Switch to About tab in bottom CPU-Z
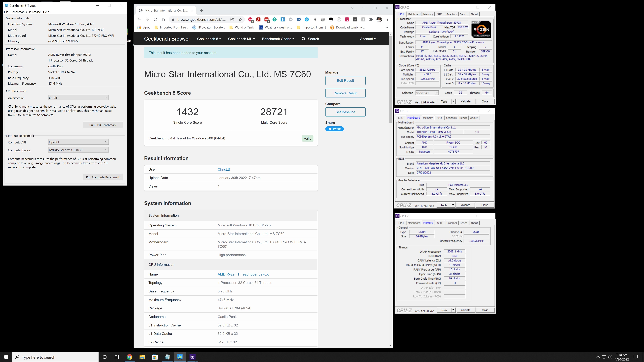This screenshot has height=362, width=644. pos(474,223)
